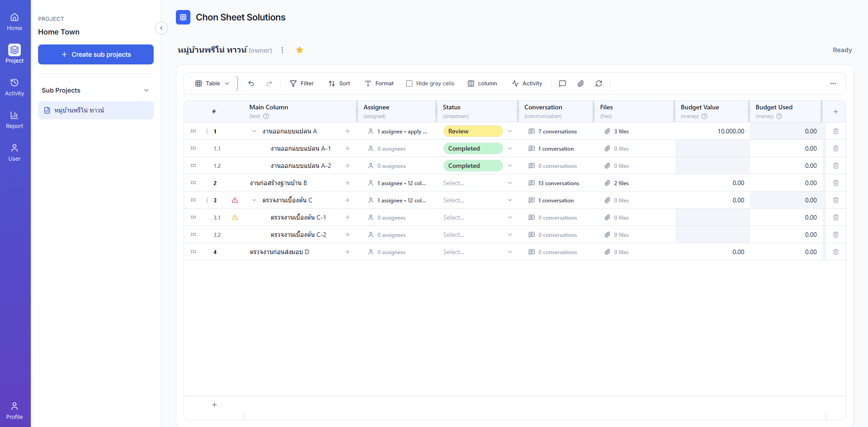The image size is (868, 427).
Task: Open the Filter tool
Action: tap(301, 83)
